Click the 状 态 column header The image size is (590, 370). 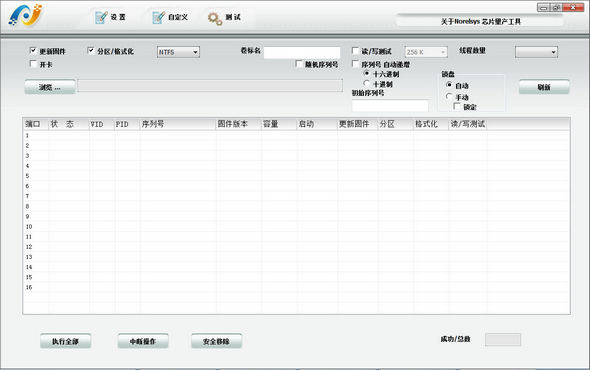pyautogui.click(x=68, y=124)
